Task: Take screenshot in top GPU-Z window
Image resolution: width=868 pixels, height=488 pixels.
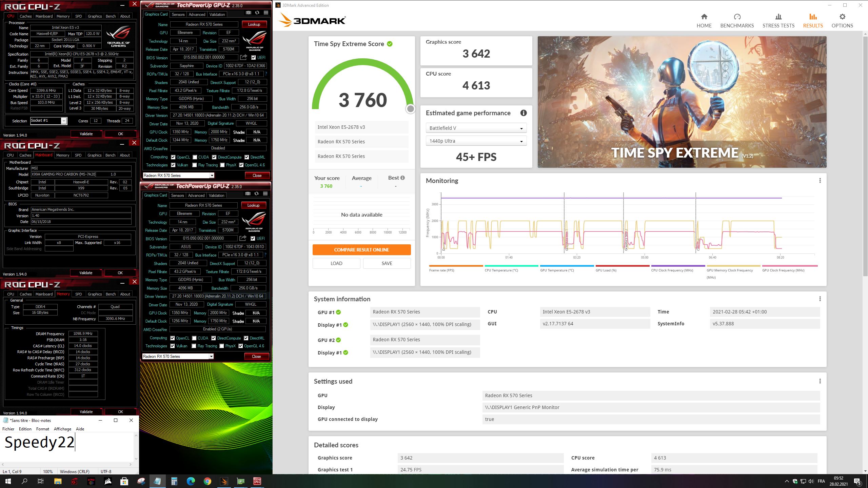Action: click(x=249, y=13)
